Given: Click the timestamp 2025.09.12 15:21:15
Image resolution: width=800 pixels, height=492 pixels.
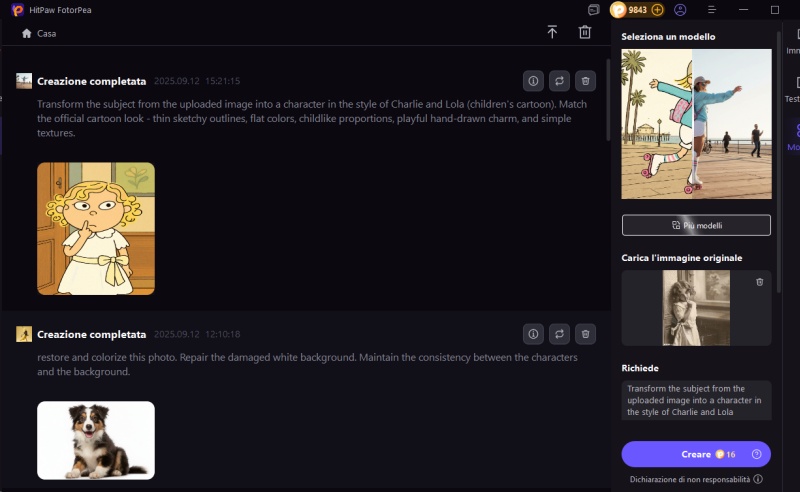Looking at the screenshot, I should pos(197,81).
